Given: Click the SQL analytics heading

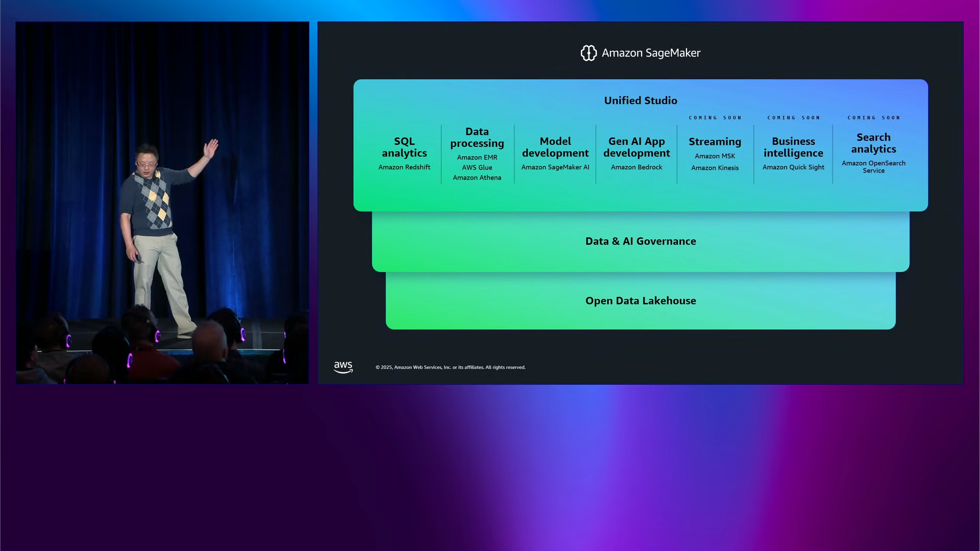Looking at the screenshot, I should [x=404, y=147].
